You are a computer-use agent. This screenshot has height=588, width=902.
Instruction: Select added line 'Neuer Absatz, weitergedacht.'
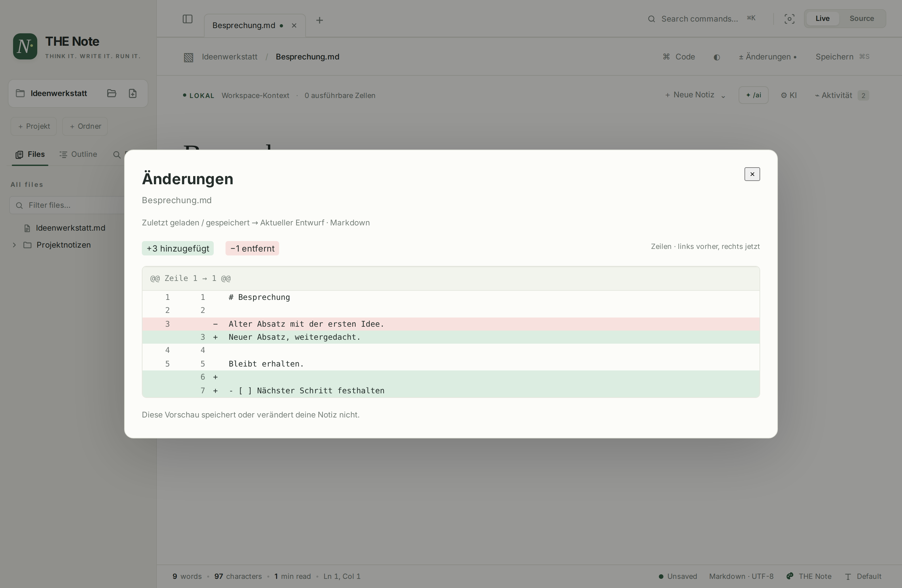pyautogui.click(x=451, y=337)
